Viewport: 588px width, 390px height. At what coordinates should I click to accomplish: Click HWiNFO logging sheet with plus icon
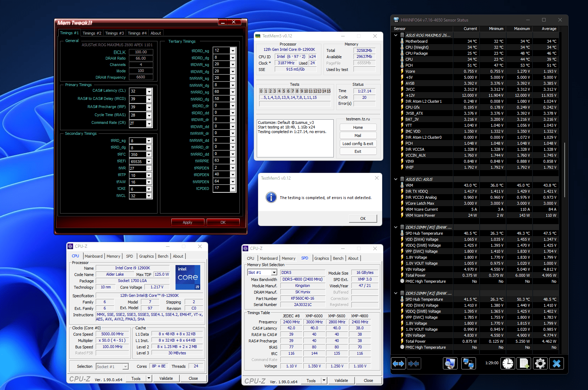[x=524, y=363]
